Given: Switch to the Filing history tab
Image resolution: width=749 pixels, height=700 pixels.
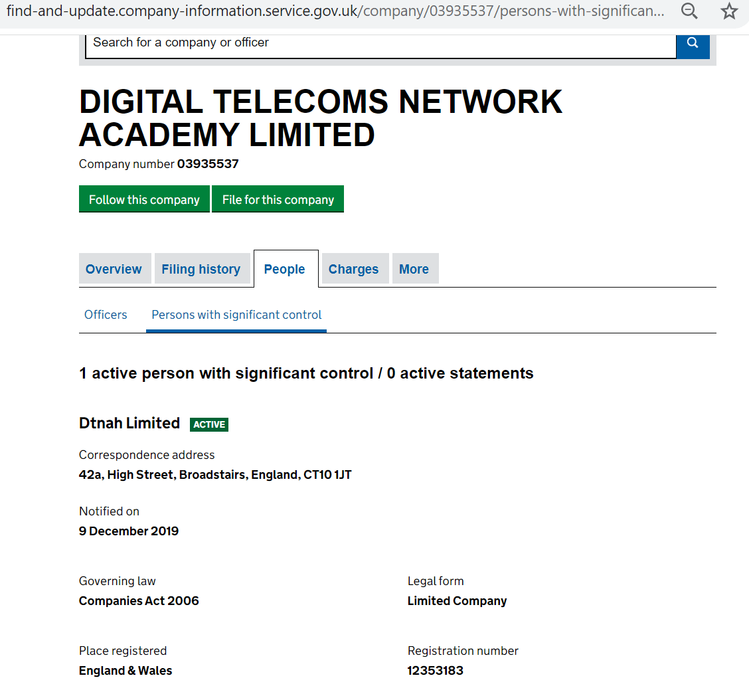Looking at the screenshot, I should coord(201,269).
